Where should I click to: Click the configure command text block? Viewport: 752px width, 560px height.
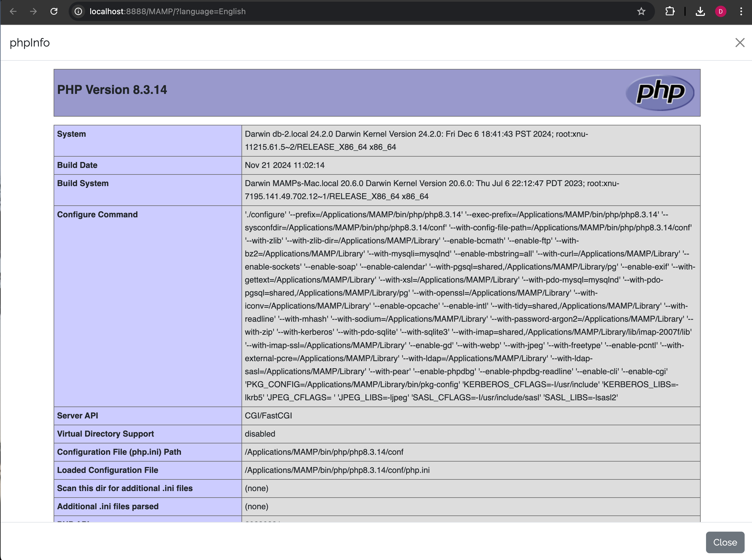[x=470, y=306]
